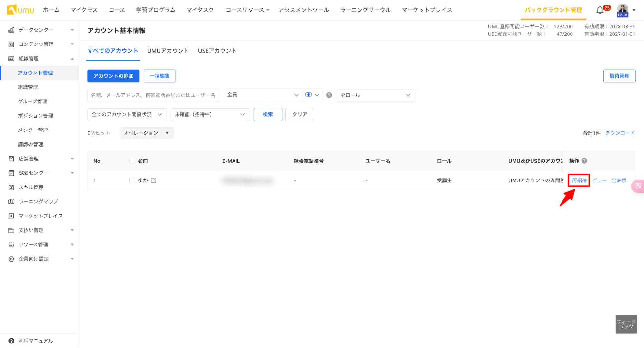Expand the 未確認（招待中） dropdown

tap(210, 114)
